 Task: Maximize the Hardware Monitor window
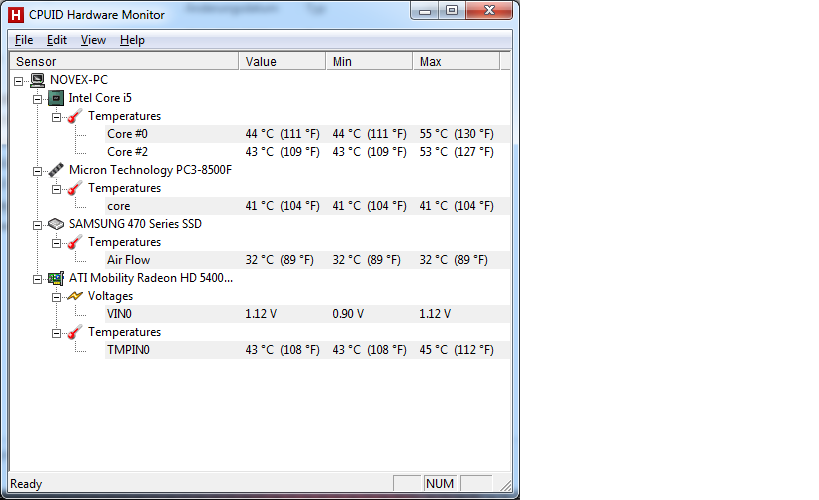(x=452, y=10)
